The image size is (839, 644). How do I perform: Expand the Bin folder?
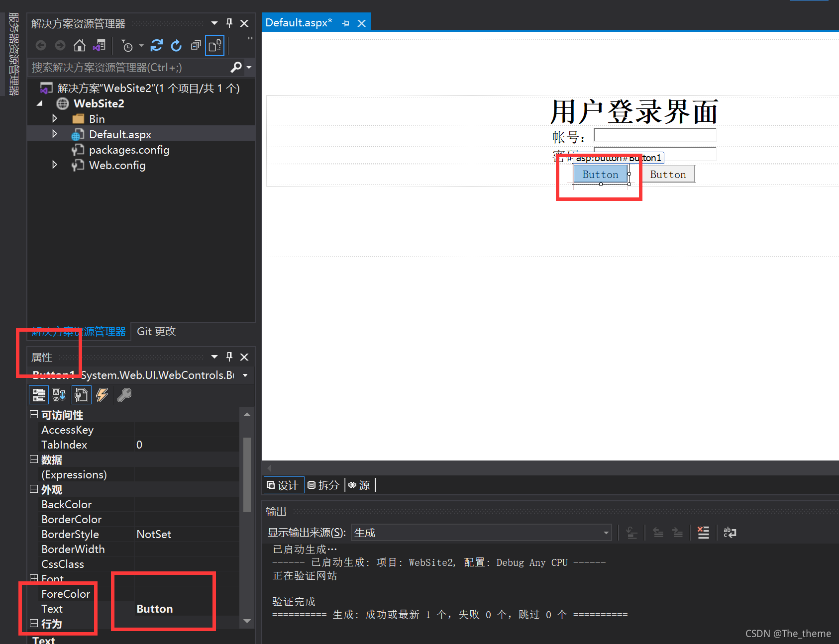tap(55, 118)
